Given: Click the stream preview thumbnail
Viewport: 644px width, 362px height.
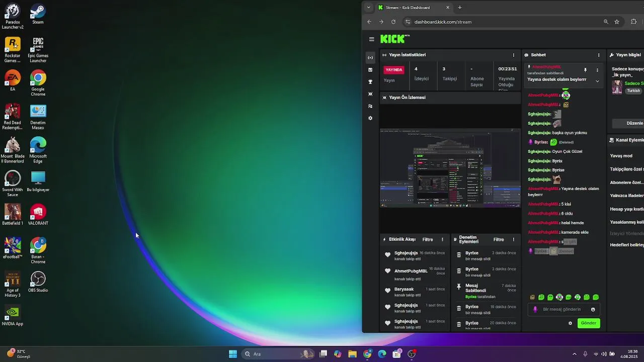Looking at the screenshot, I should click(x=450, y=168).
